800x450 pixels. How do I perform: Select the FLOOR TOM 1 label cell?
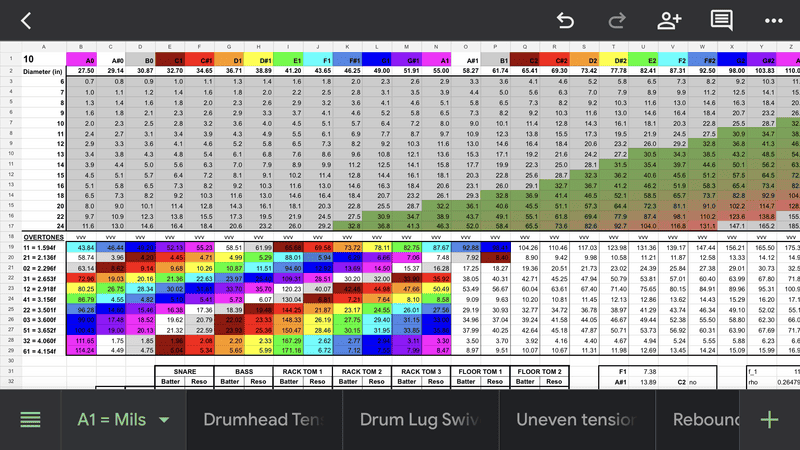point(479,371)
